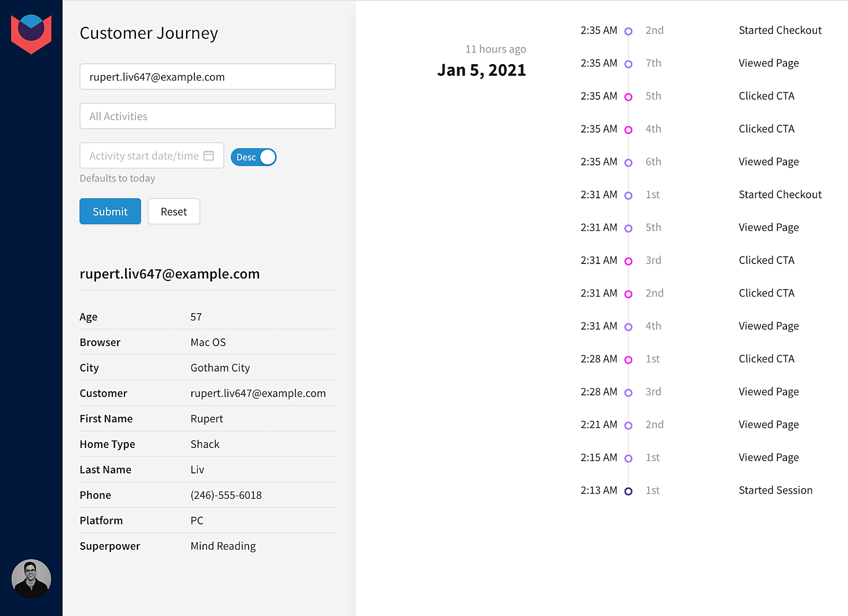Viewport: 848px width, 616px height.
Task: Click the 2:28 AM 3rd Viewed Page marker
Action: tap(629, 393)
